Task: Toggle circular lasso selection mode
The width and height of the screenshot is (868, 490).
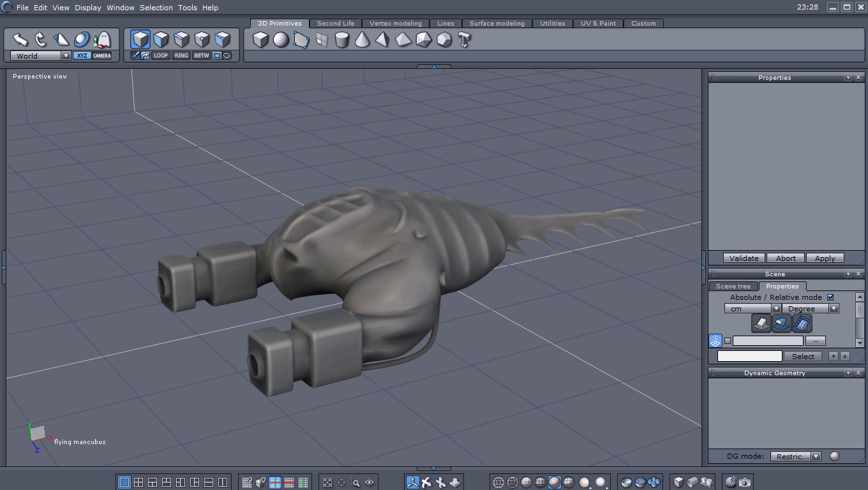Action: tap(226, 56)
